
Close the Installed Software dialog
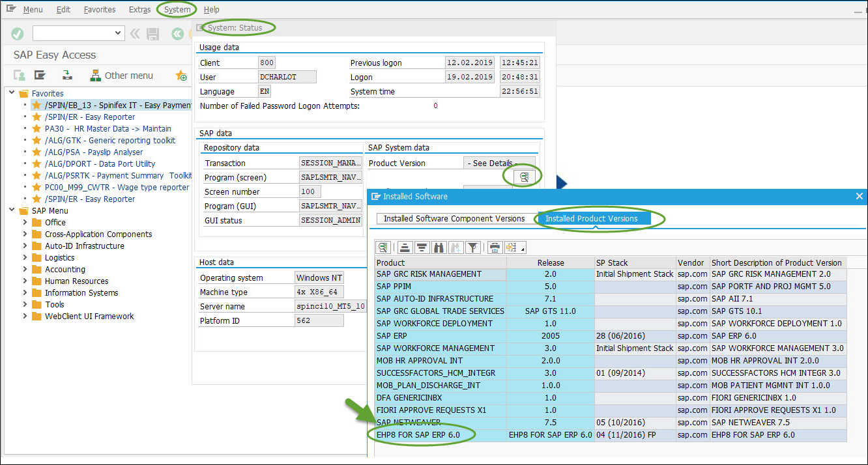(x=859, y=196)
